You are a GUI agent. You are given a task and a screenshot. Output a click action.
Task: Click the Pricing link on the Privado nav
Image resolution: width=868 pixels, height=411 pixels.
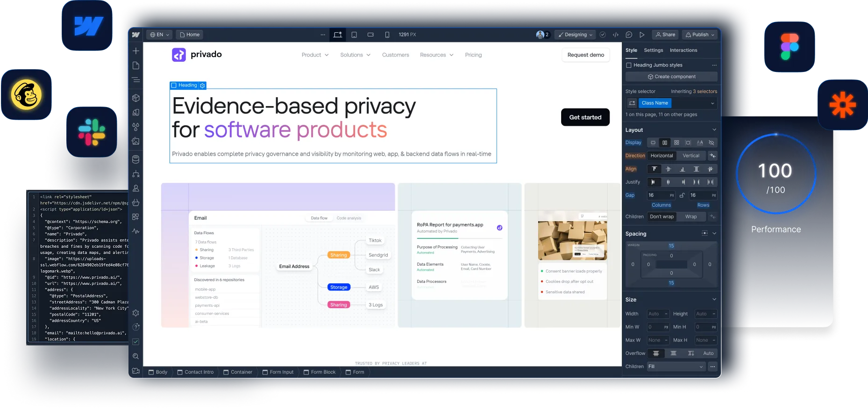[x=473, y=55]
